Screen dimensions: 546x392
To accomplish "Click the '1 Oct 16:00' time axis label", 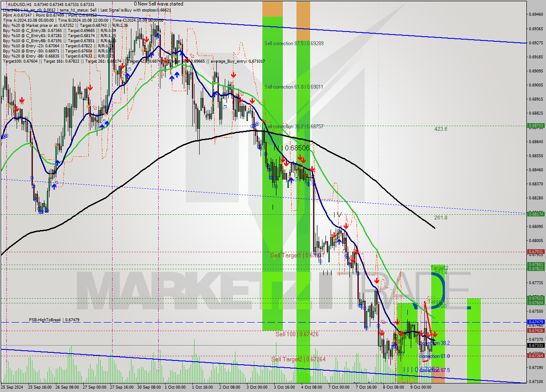I will [x=203, y=387].
